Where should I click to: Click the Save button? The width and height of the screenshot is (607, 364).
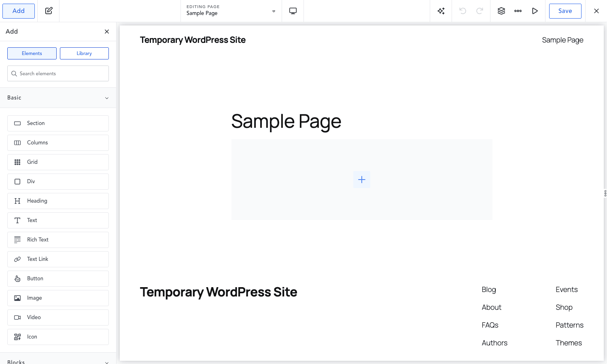click(565, 11)
